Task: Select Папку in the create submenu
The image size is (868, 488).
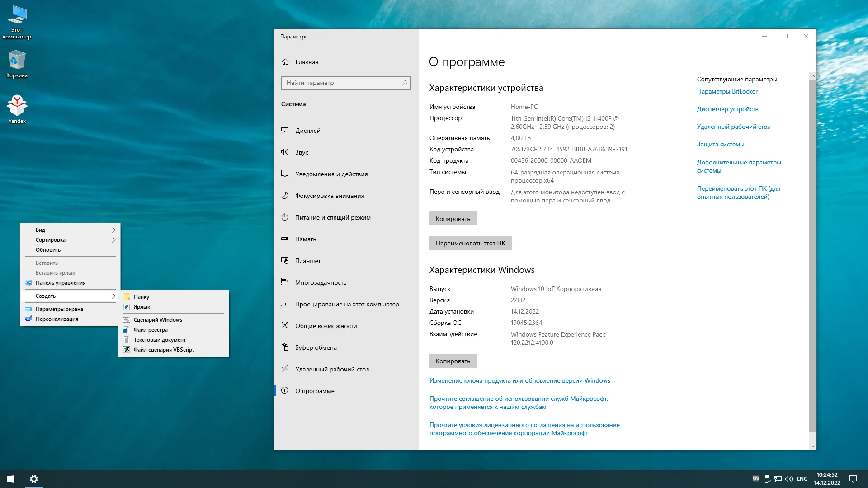Action: tap(141, 296)
